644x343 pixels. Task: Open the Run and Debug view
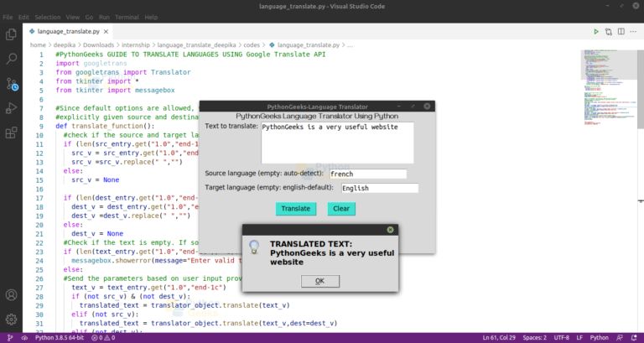click(x=11, y=108)
